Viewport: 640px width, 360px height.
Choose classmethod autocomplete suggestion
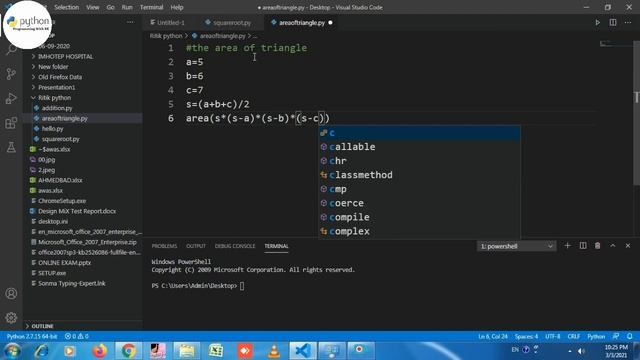[419, 175]
